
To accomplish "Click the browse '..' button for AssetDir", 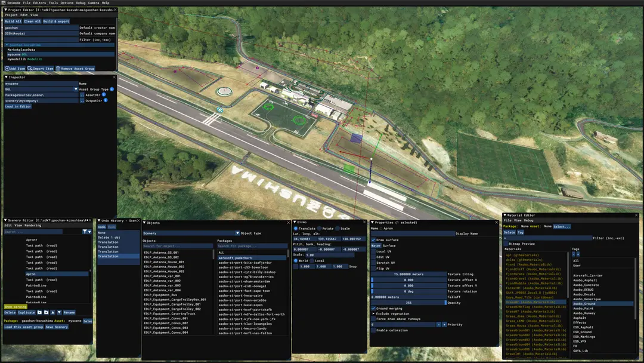I will coord(82,95).
